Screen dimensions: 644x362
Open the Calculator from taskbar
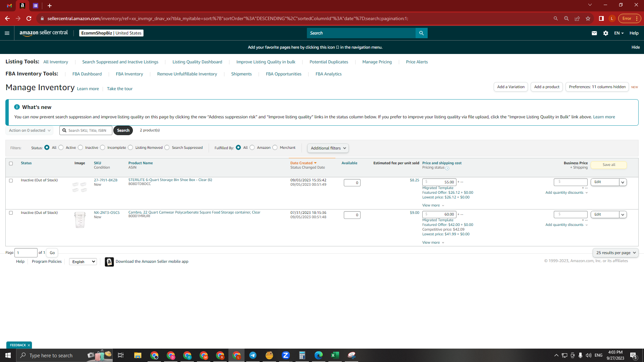click(302, 355)
